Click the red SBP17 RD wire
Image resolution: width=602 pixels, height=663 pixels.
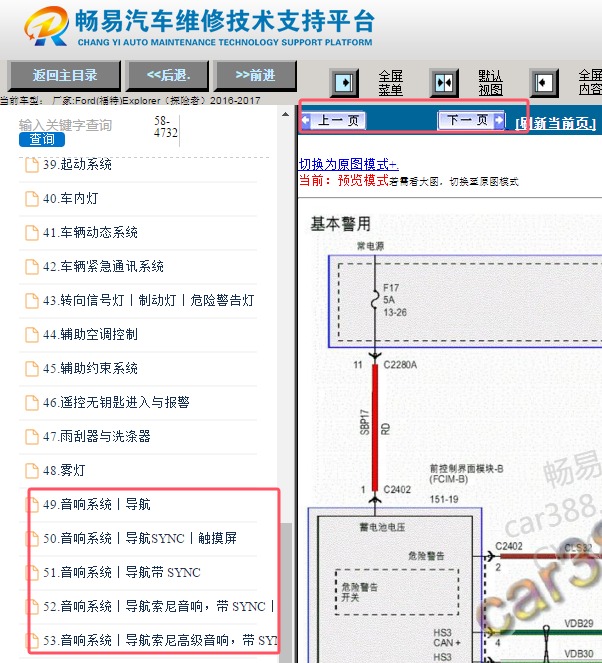tap(375, 427)
